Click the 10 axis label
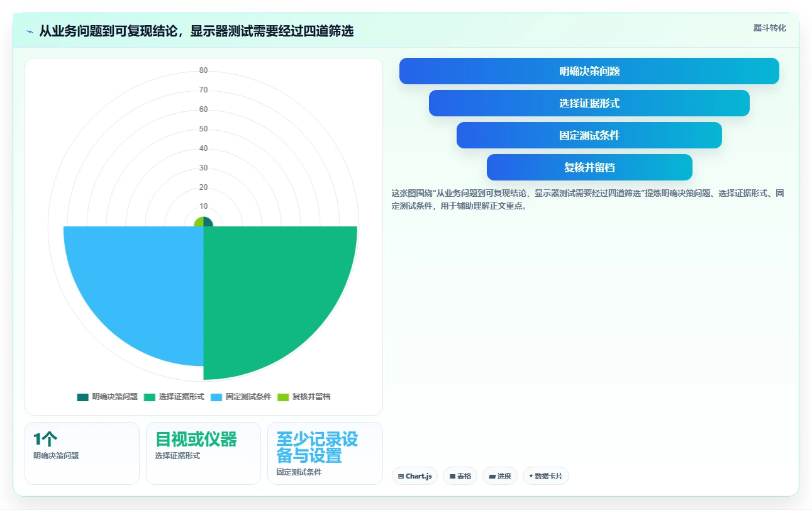This screenshot has width=812, height=510. [x=204, y=206]
